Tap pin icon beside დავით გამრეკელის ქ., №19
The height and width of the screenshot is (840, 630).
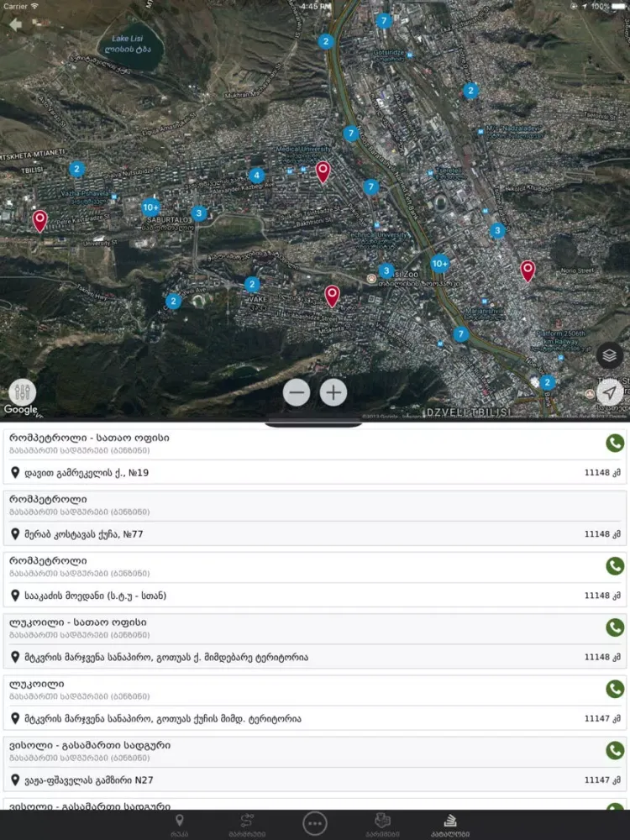tap(15, 472)
